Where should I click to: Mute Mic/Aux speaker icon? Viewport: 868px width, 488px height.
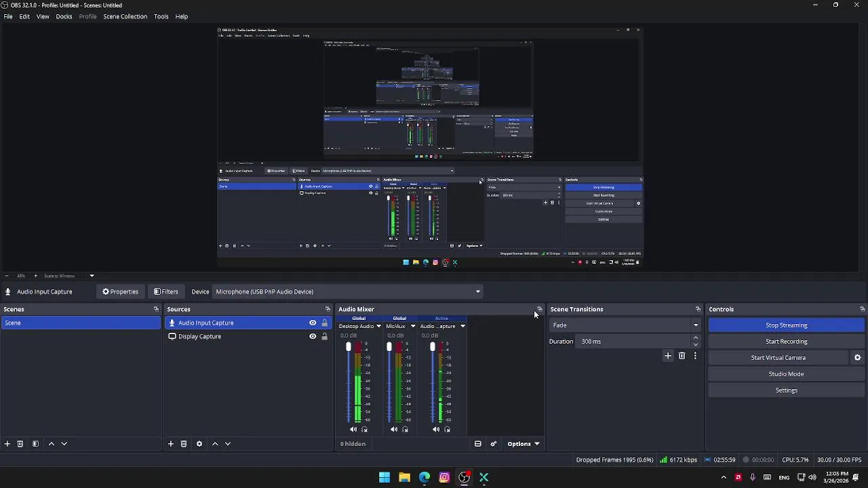click(x=394, y=429)
